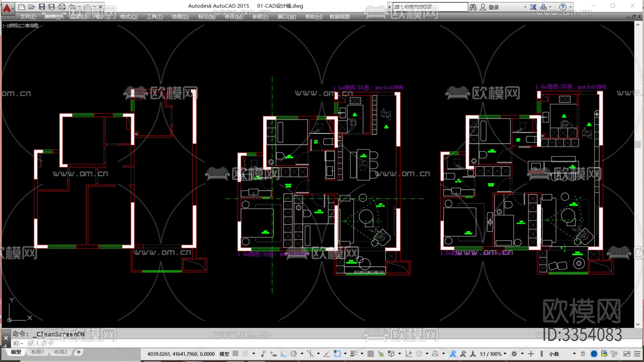644x362 pixels.
Task: Open annotation scale 1:1 / 100% dropdown
Action: click(493, 354)
